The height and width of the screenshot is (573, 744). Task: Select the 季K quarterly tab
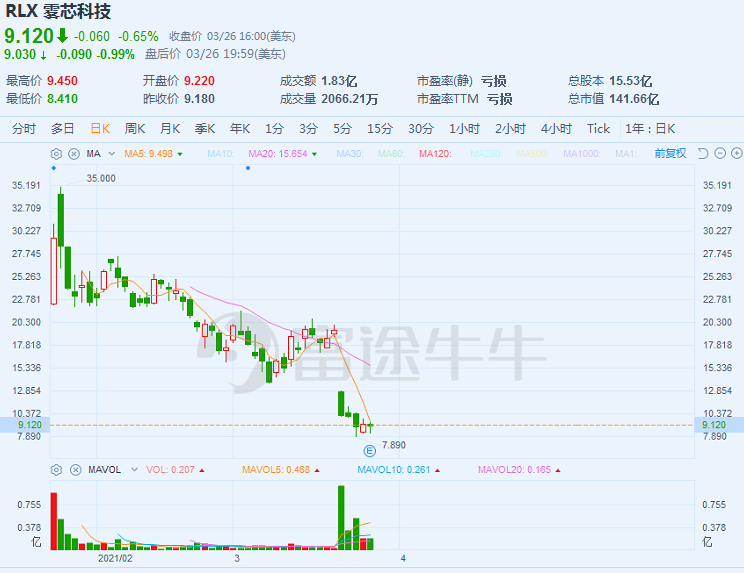pos(205,129)
